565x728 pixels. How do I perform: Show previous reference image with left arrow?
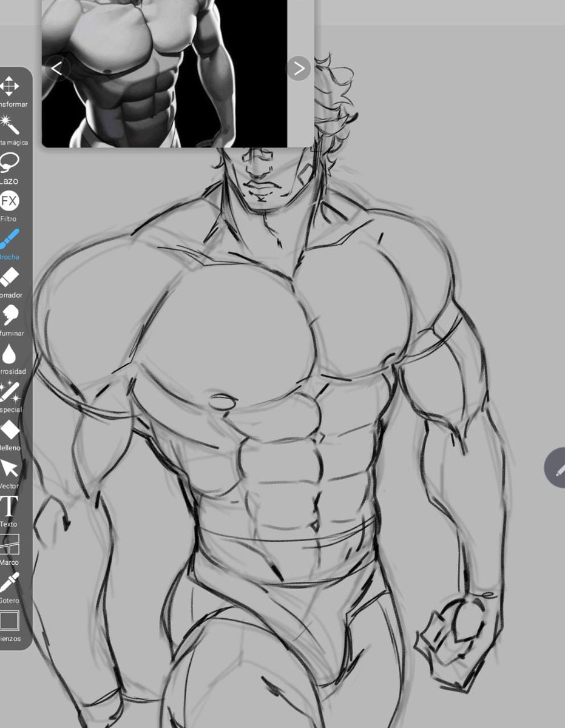coord(56,69)
